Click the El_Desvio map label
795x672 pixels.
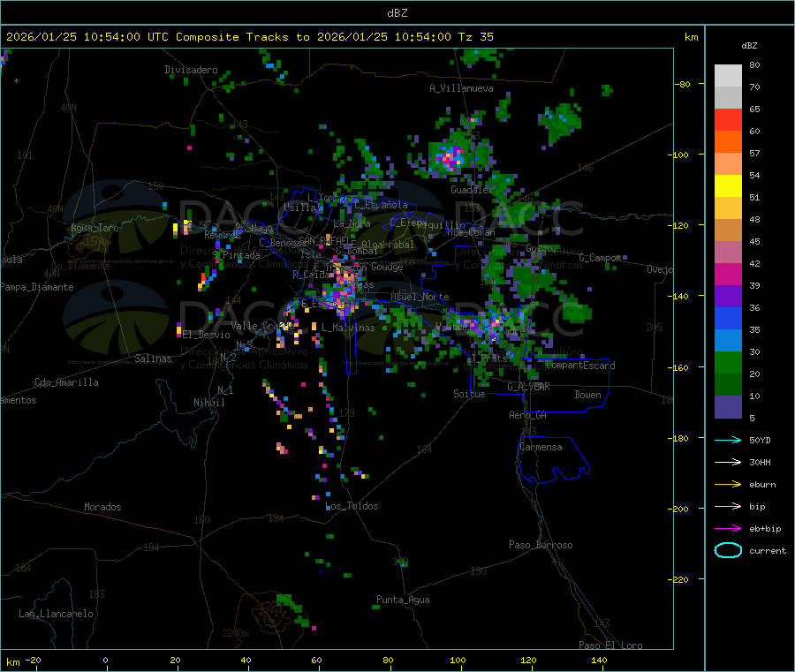(207, 335)
